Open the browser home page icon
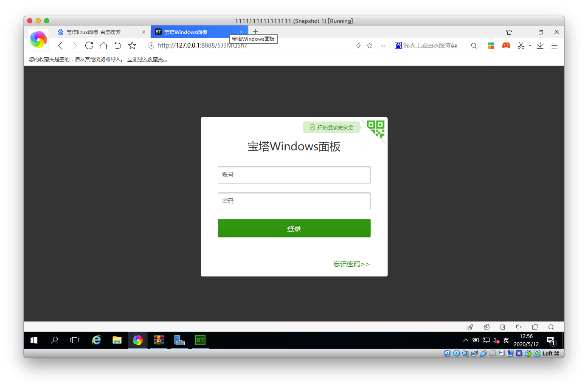Screen dimensions: 588x389 click(104, 45)
